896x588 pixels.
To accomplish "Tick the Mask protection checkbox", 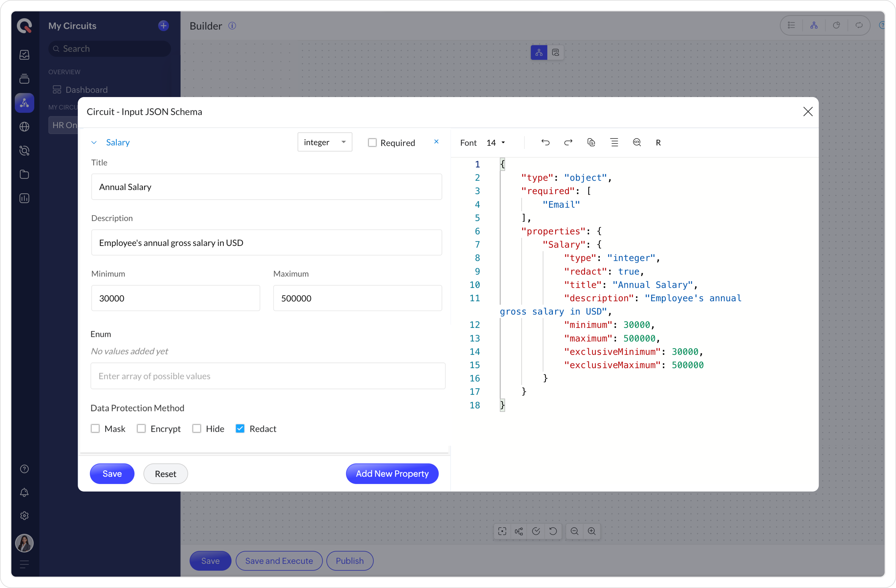I will [x=95, y=429].
